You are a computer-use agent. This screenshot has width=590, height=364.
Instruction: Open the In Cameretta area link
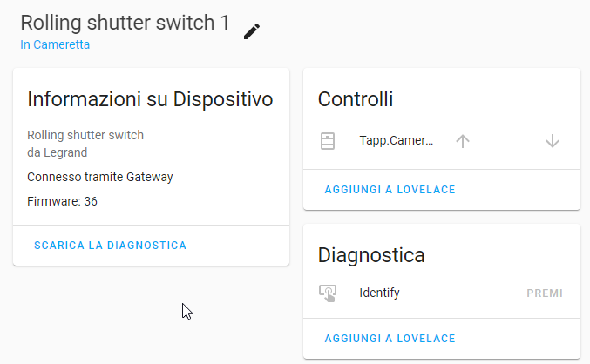(x=55, y=44)
